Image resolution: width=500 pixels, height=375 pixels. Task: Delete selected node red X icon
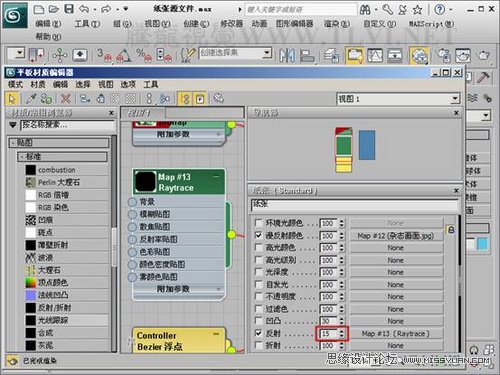pos(66,99)
